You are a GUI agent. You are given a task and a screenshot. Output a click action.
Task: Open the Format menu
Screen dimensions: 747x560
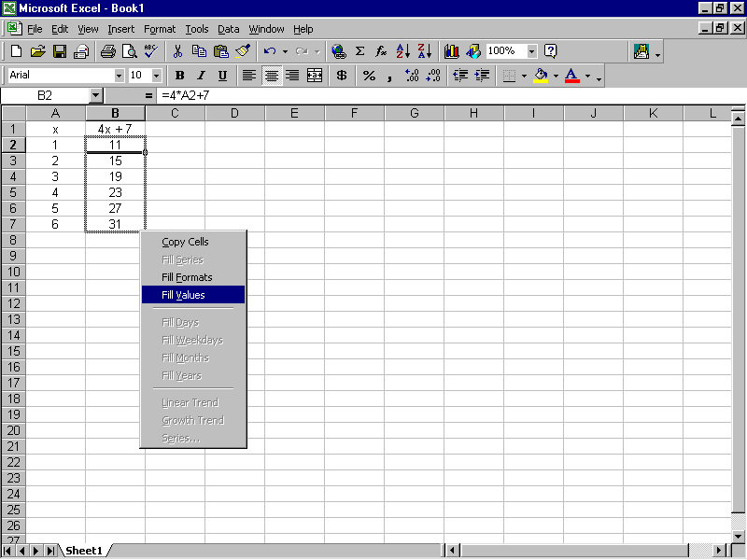[x=160, y=30]
